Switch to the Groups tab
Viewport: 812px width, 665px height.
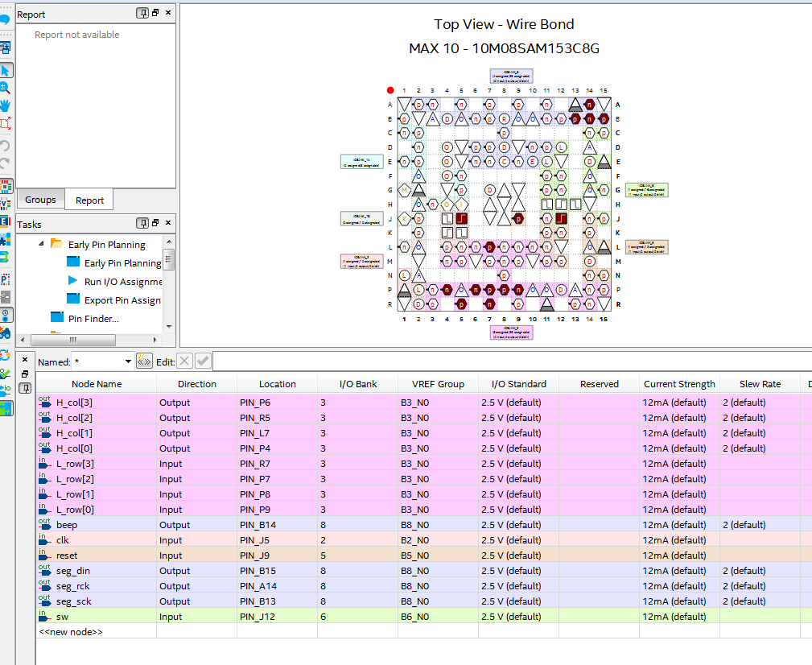tap(40, 200)
